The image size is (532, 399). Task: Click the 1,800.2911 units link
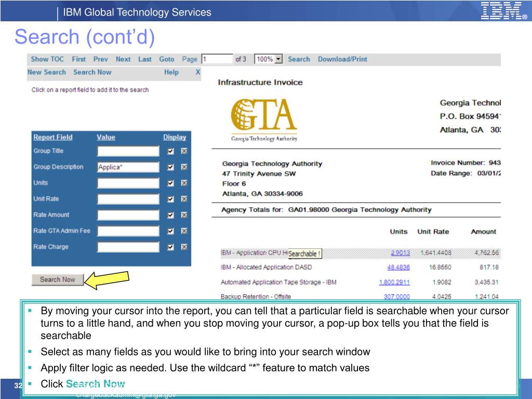point(394,282)
